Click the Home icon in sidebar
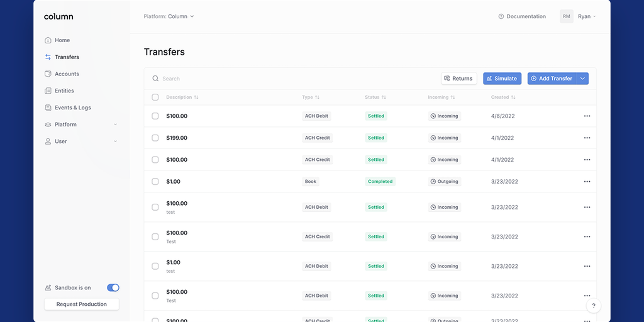 tap(48, 40)
